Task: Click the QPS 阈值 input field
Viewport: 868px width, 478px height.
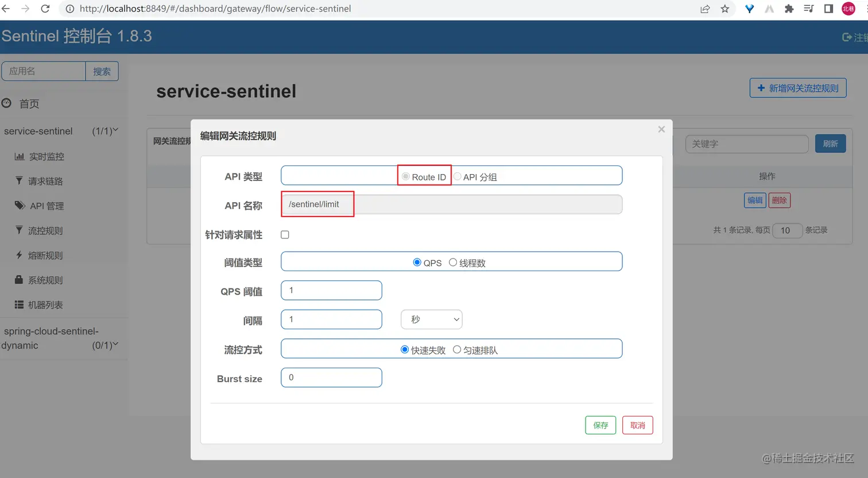Action: point(331,290)
